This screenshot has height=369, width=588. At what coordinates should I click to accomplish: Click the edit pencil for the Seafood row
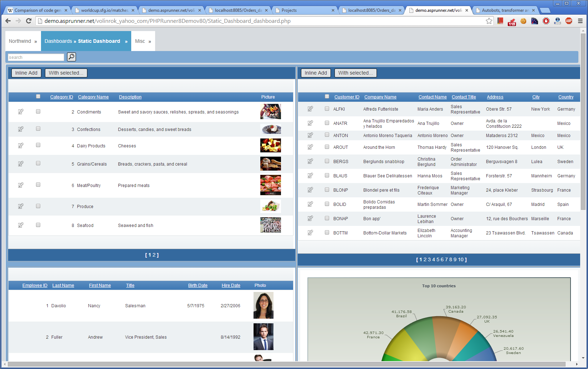click(x=21, y=225)
